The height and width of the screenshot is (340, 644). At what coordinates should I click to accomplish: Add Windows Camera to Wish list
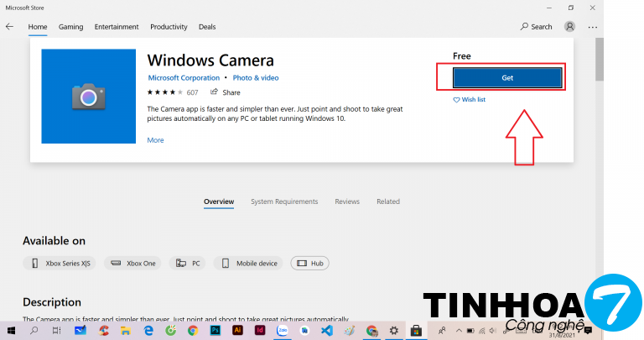click(x=470, y=100)
